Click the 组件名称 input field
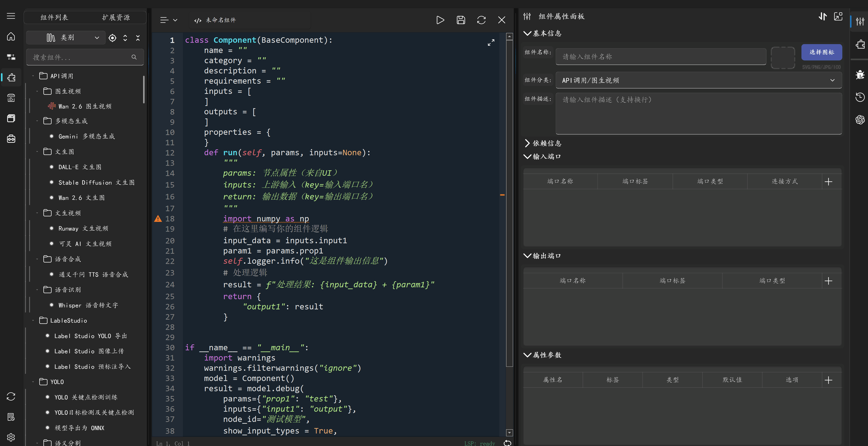The width and height of the screenshot is (868, 446). (x=661, y=57)
